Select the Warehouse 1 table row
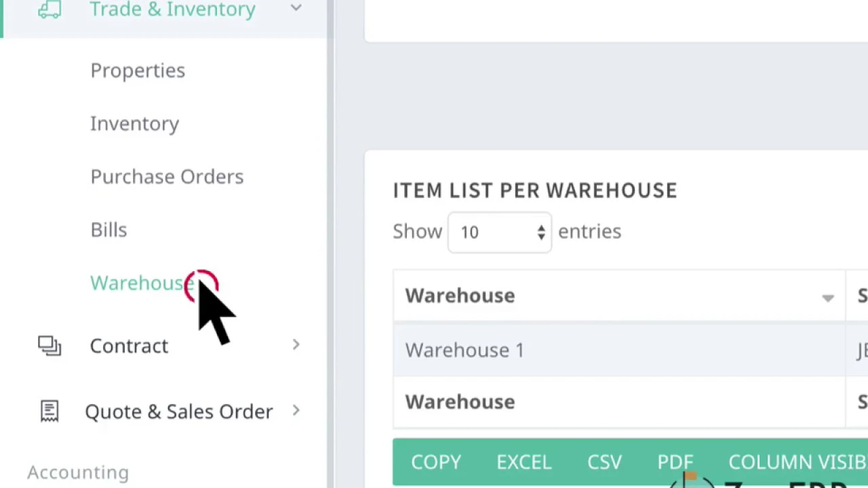Viewport: 868px width, 488px height. click(465, 350)
